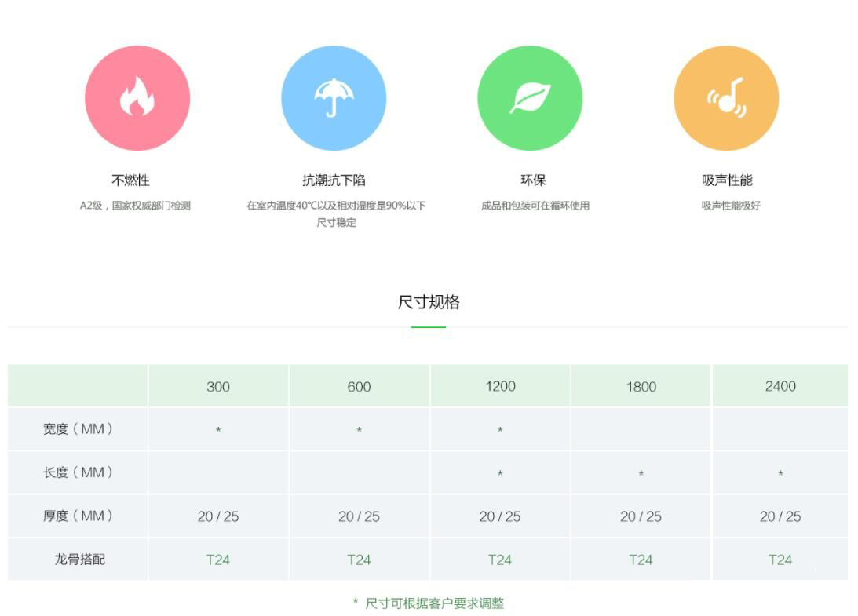
Task: Select the 1200 column header
Action: (x=500, y=386)
